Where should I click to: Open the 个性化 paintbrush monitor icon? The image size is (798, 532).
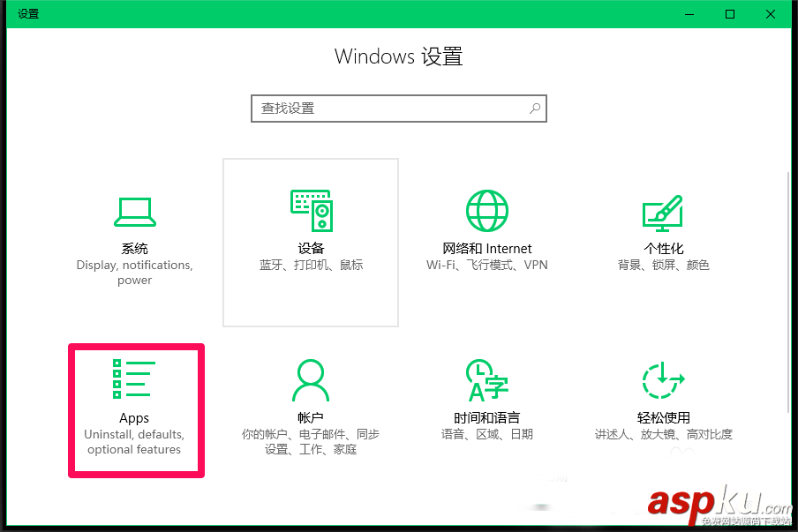tap(663, 213)
